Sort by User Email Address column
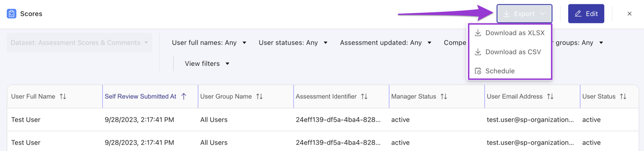The image size is (644, 151). [550, 96]
